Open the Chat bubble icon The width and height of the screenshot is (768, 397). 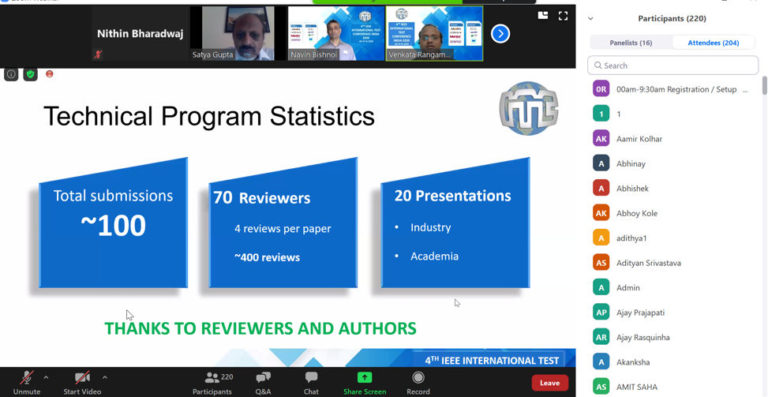(311, 377)
